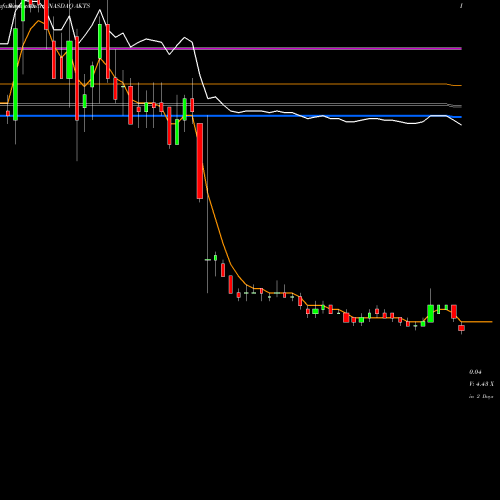The width and height of the screenshot is (500, 500).
Task: Click the 'V: 4.43 N' volume text
Action: (x=481, y=384)
